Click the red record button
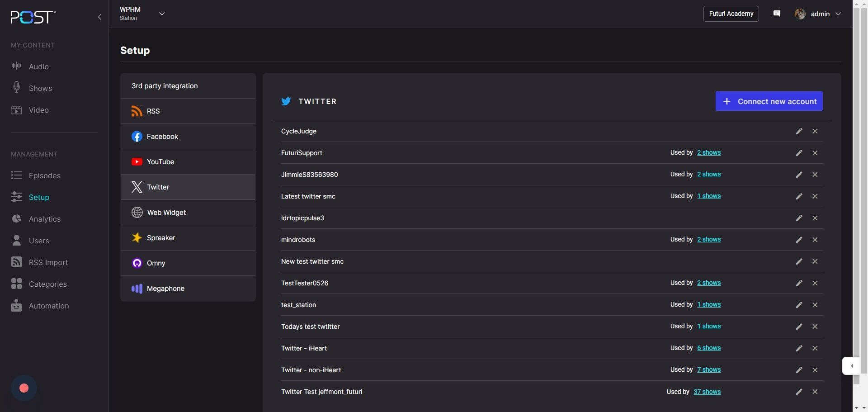 pos(24,388)
